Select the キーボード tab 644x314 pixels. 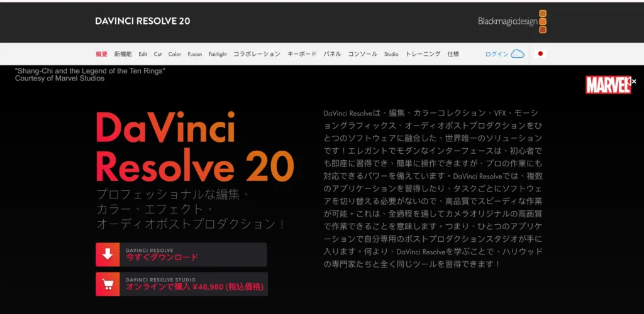tap(302, 54)
